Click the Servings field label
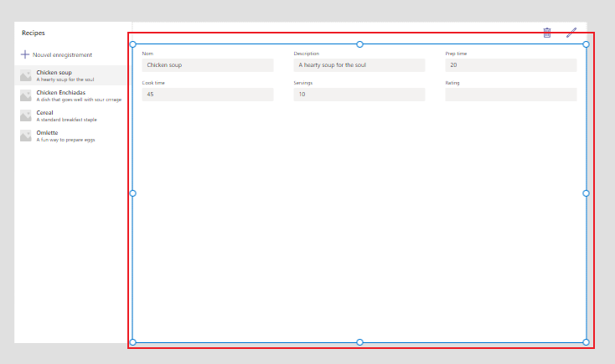615x364 pixels. (x=302, y=83)
